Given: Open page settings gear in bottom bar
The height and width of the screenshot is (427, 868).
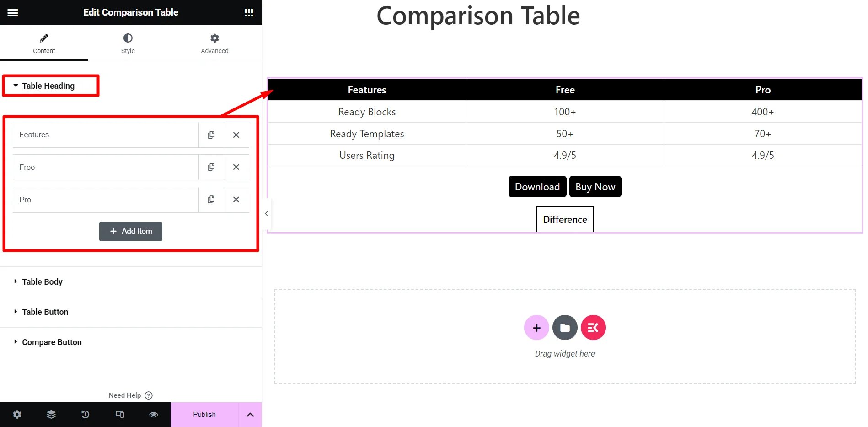Looking at the screenshot, I should (17, 415).
